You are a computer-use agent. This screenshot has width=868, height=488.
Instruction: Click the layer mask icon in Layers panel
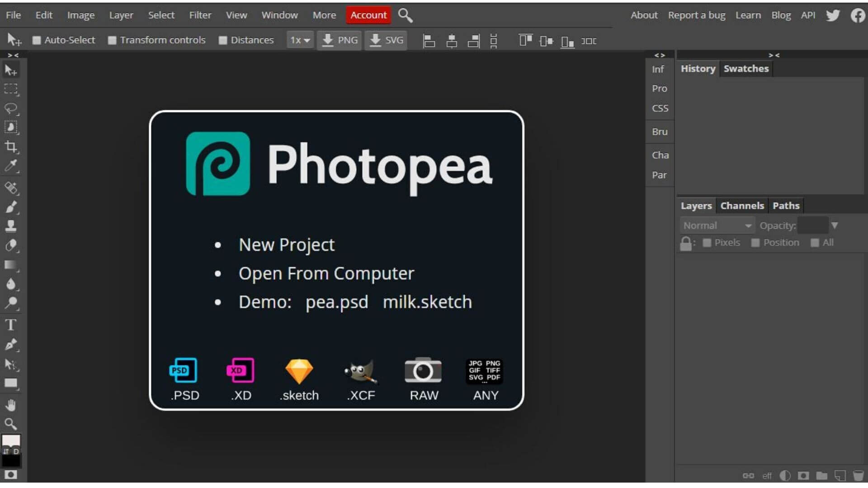[x=803, y=476]
